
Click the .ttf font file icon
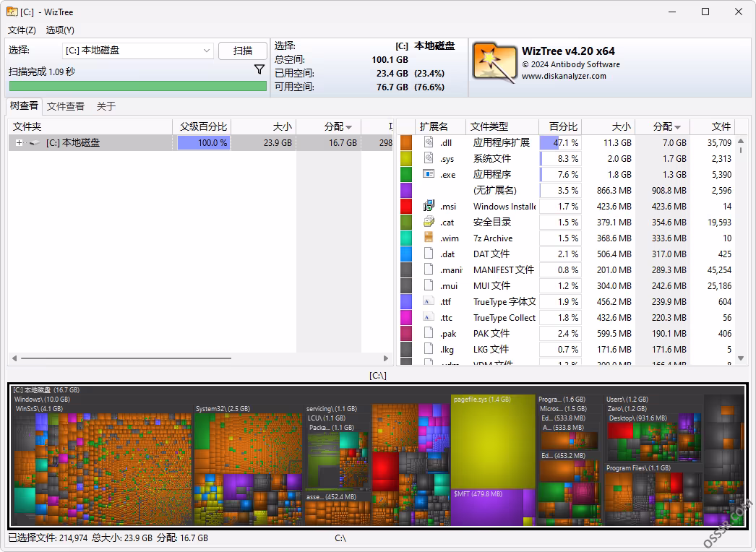[429, 301]
